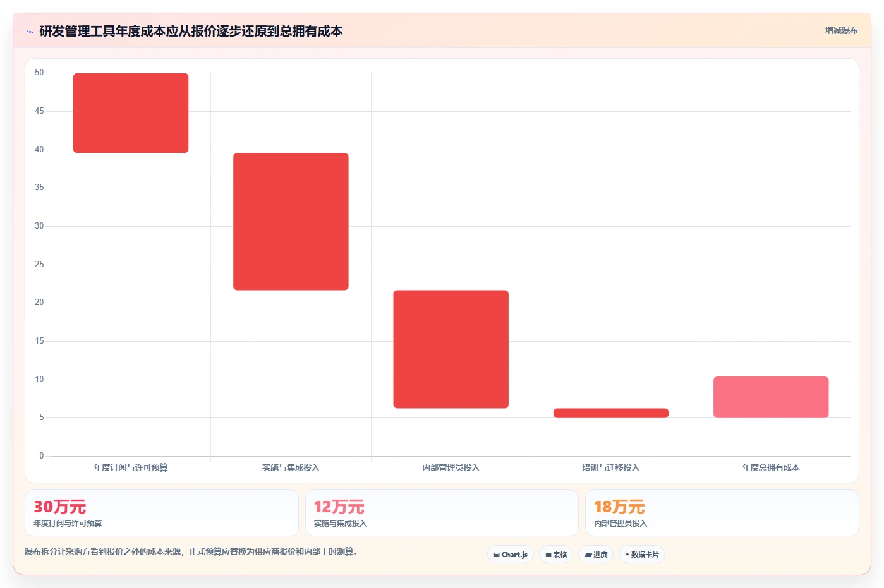Click the y-axis value 0
The image size is (884, 588).
click(42, 455)
